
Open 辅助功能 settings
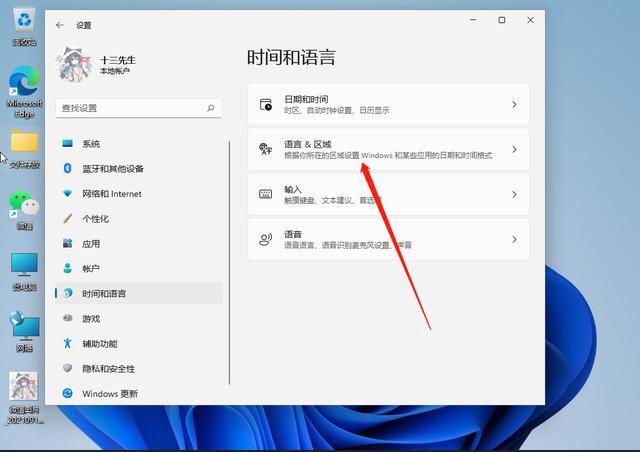(x=139, y=344)
